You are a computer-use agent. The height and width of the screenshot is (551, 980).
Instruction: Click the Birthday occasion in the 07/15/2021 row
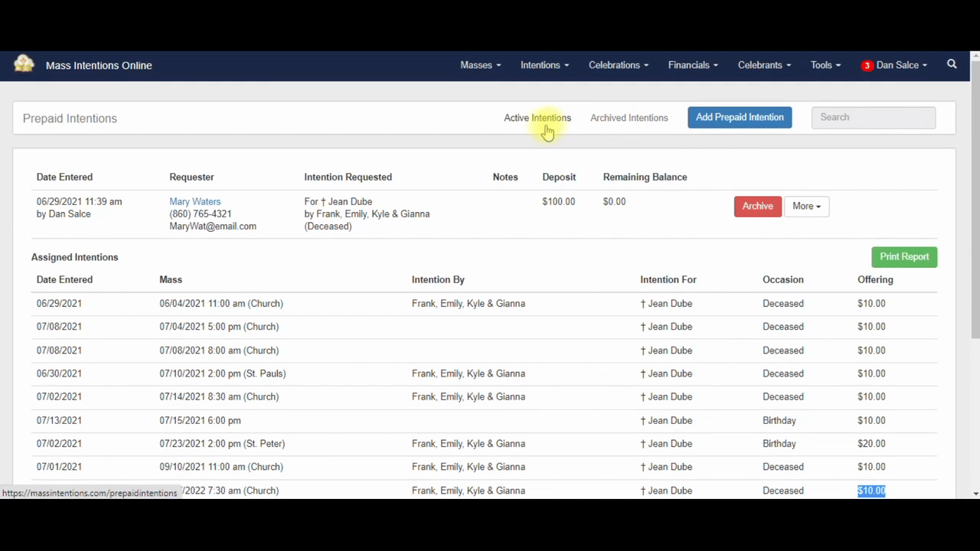(x=779, y=420)
